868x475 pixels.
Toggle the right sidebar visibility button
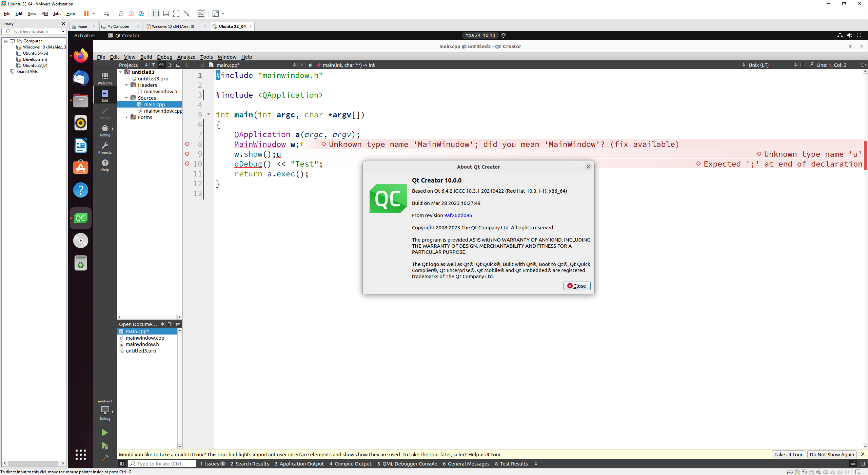coord(863,463)
